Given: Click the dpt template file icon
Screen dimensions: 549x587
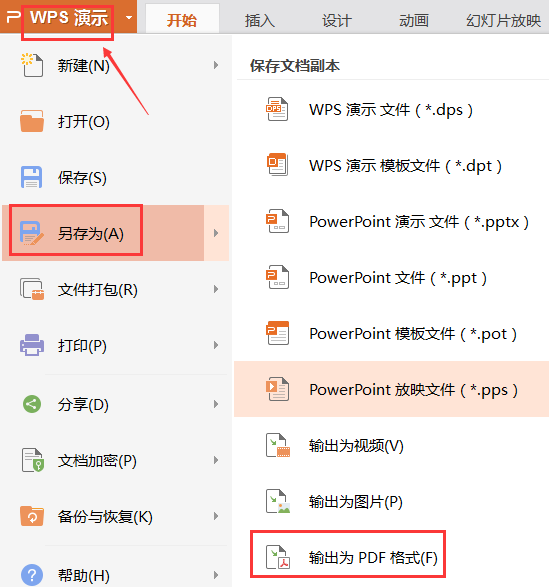Looking at the screenshot, I should click(277, 165).
